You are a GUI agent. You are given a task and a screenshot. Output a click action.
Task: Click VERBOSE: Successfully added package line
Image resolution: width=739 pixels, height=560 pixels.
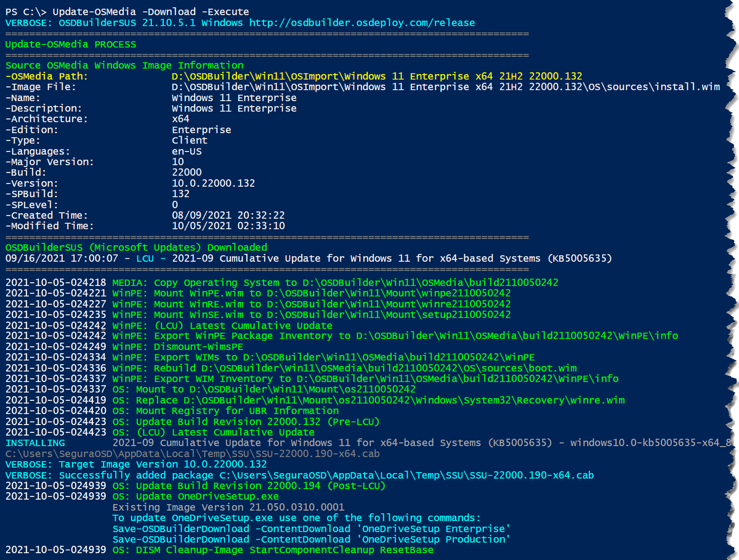click(299, 475)
